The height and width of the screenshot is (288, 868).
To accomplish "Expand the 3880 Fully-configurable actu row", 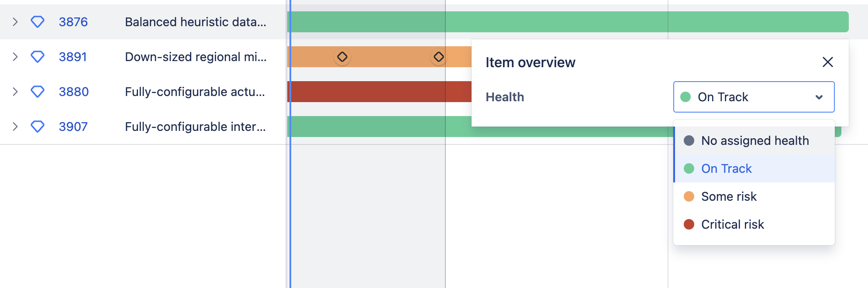I will pos(16,92).
